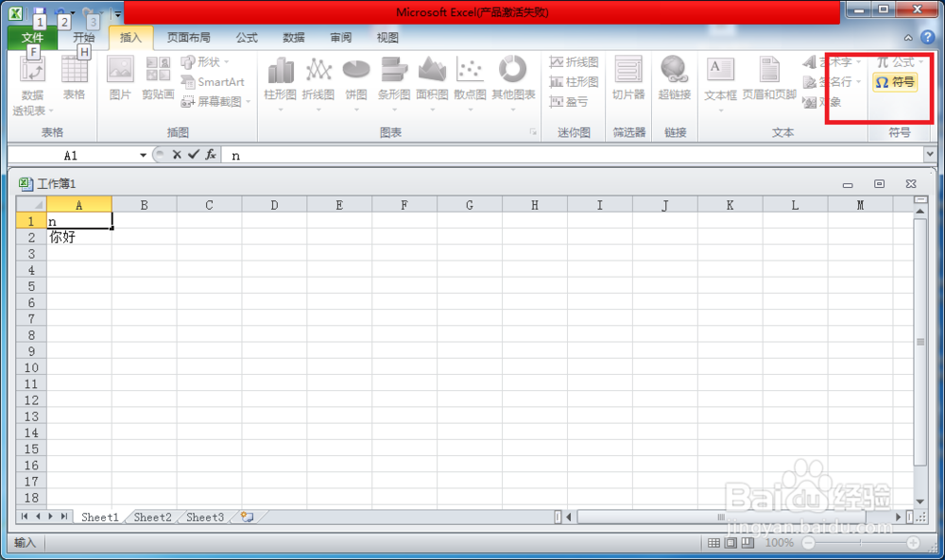945x560 pixels.
Task: Expand the Name Box dropdown
Action: point(143,156)
